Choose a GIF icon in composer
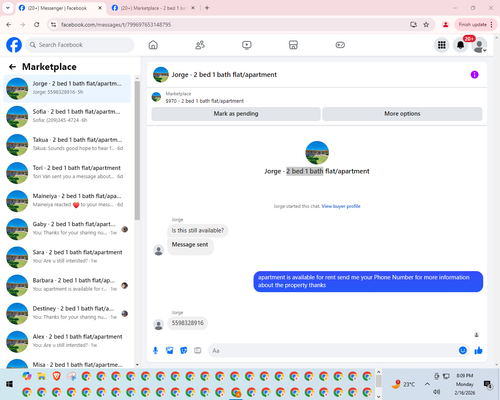The image size is (500, 400). pyautogui.click(x=198, y=350)
